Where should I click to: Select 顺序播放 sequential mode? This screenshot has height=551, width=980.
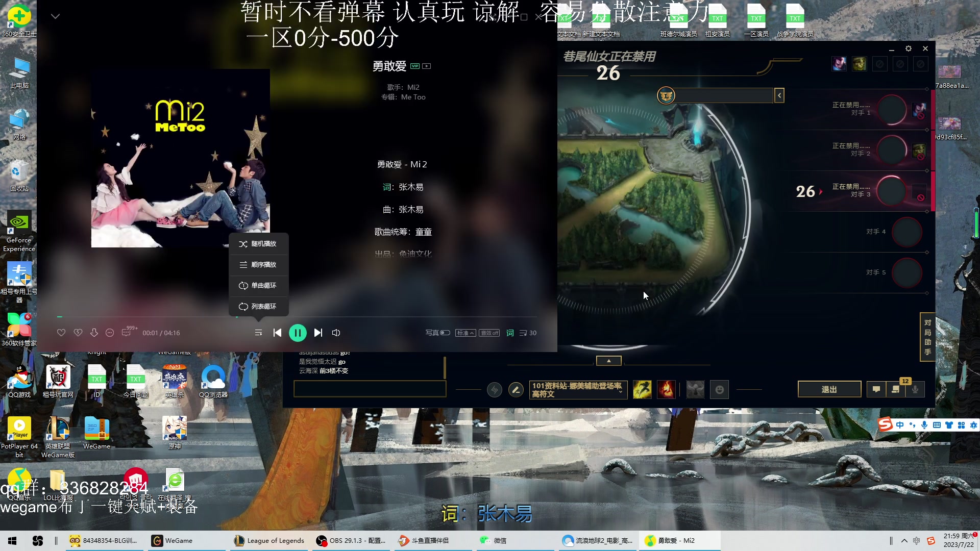(x=258, y=265)
